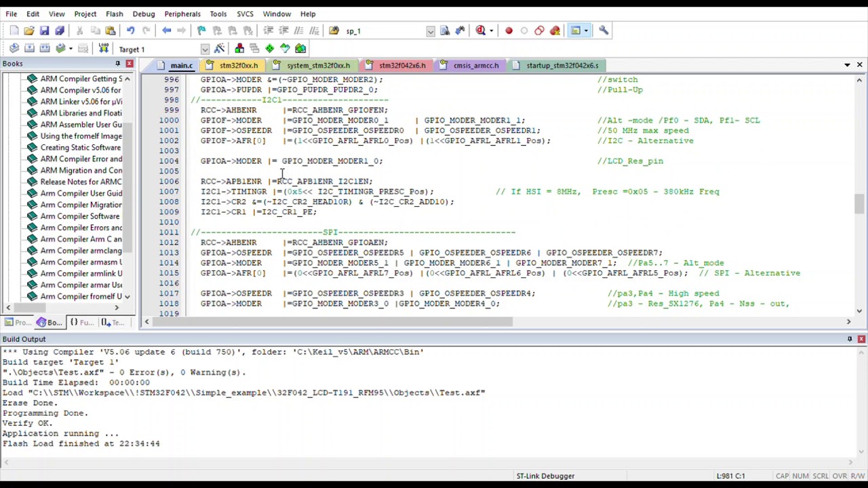Screen dimensions: 868x488
Task: Open window layout dropdown arrow
Action: pos(586,30)
